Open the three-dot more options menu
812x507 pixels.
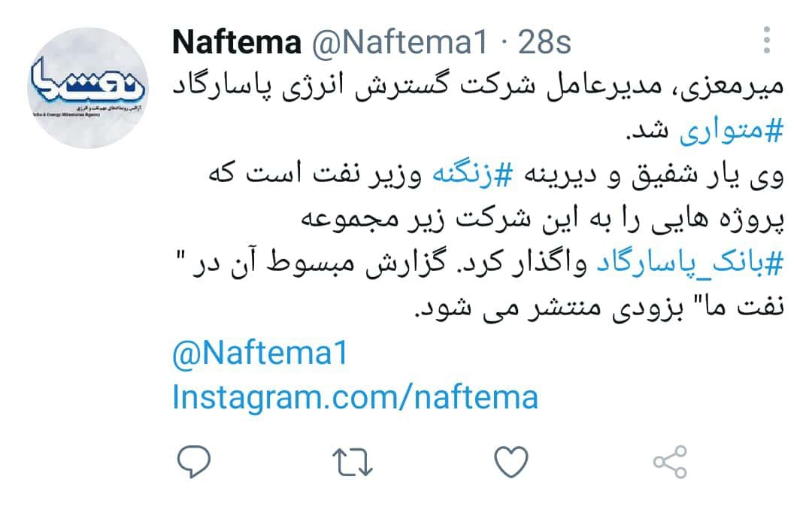[x=767, y=40]
